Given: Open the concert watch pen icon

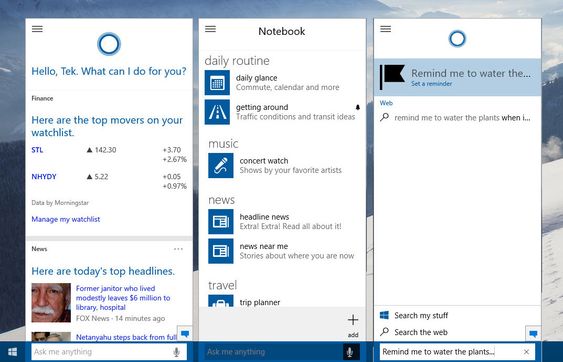Looking at the screenshot, I should click(x=221, y=166).
